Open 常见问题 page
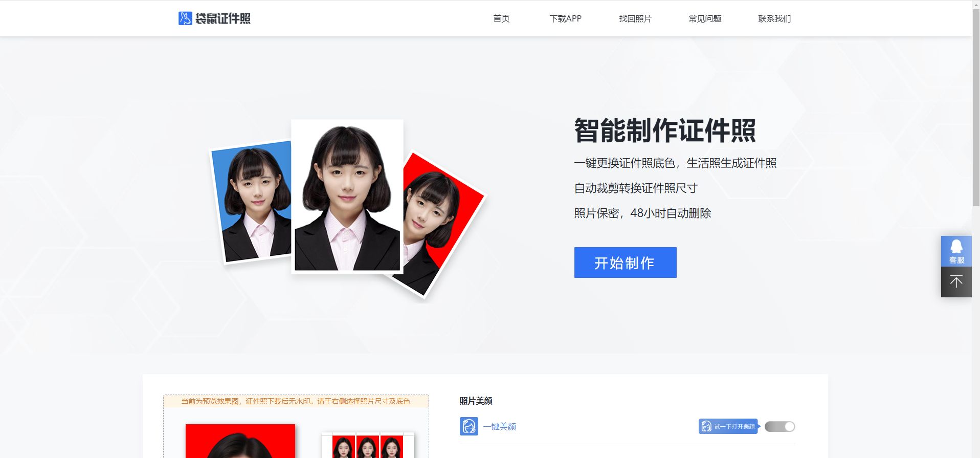 tap(705, 18)
